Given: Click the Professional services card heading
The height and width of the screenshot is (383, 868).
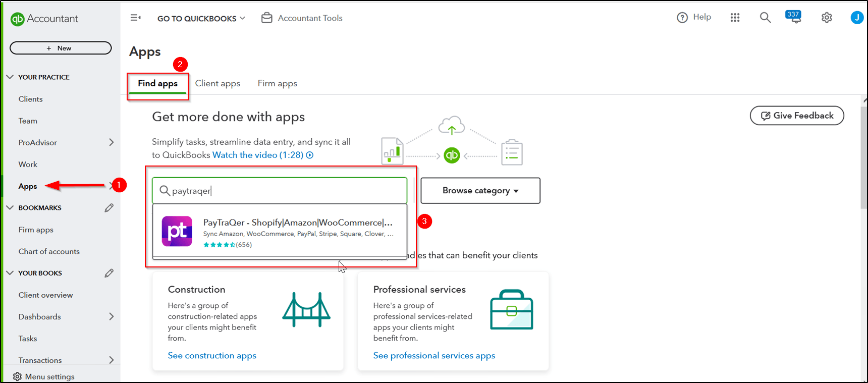Looking at the screenshot, I should (x=419, y=290).
